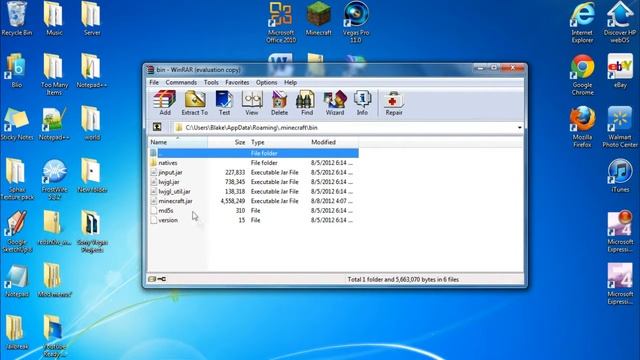The image size is (640, 360).
Task: Select the minecraft.jar file
Action: click(253, 201)
